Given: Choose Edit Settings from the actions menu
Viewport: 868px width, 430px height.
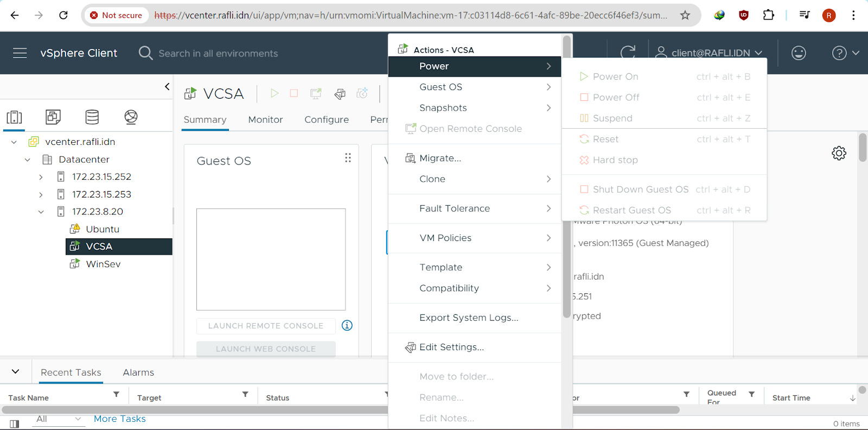Looking at the screenshot, I should tap(475, 347).
